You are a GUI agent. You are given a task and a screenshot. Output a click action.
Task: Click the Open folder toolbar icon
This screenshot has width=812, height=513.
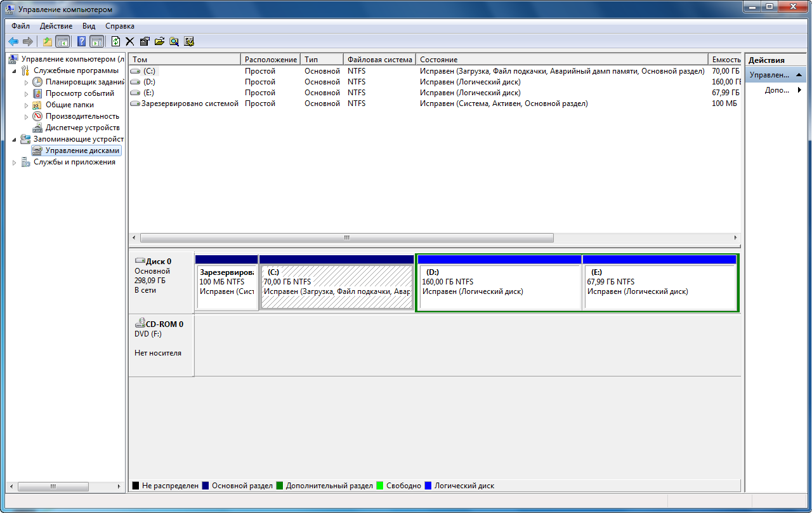159,41
